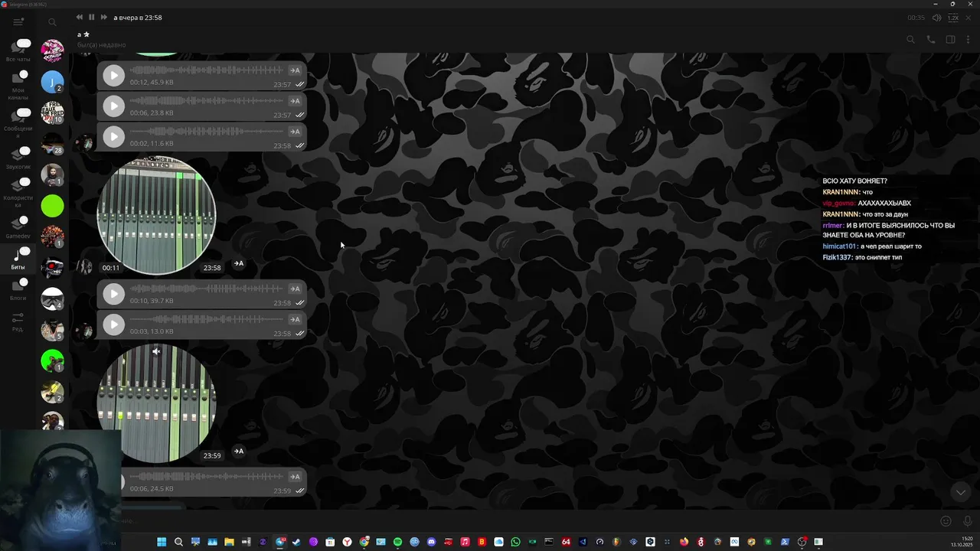Skip to next voice message in player
Screen dimensions: 980x551
click(103, 17)
